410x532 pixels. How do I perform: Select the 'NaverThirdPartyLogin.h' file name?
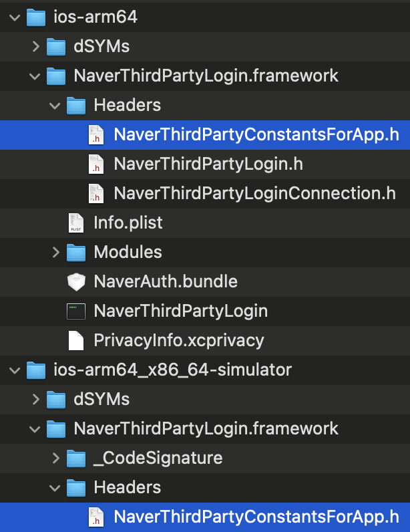pos(208,164)
